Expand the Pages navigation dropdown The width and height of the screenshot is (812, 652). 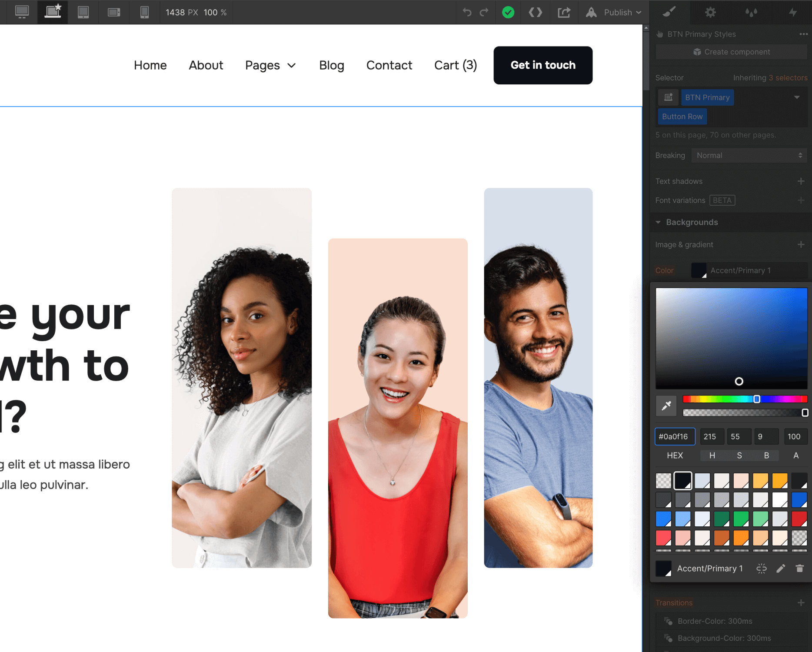point(270,65)
